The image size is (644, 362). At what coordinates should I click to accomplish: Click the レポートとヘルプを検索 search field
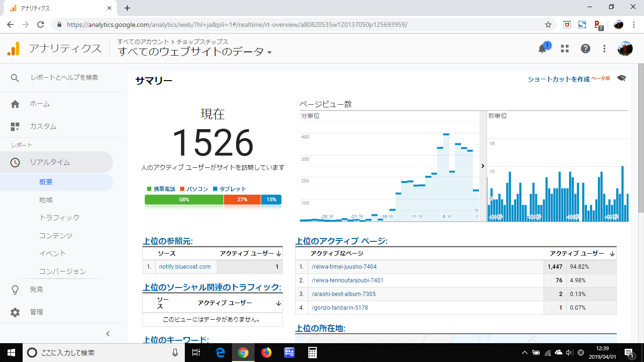pyautogui.click(x=64, y=78)
